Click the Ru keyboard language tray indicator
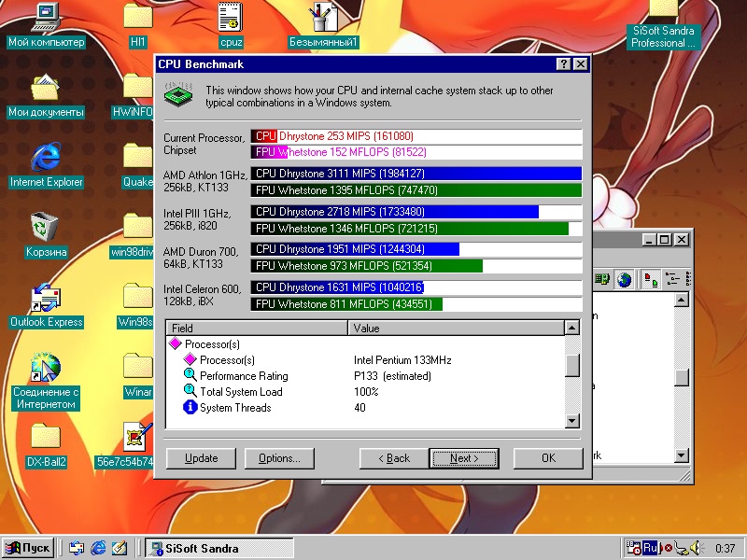The image size is (747, 560). point(650,548)
